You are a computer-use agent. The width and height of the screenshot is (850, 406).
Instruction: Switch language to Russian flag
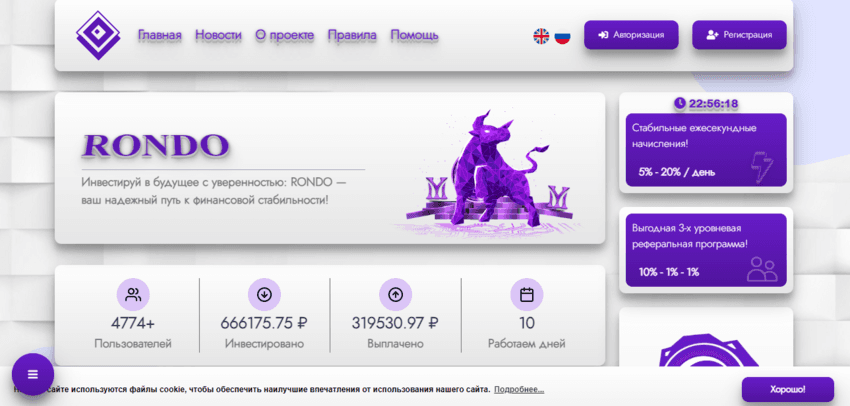[562, 36]
